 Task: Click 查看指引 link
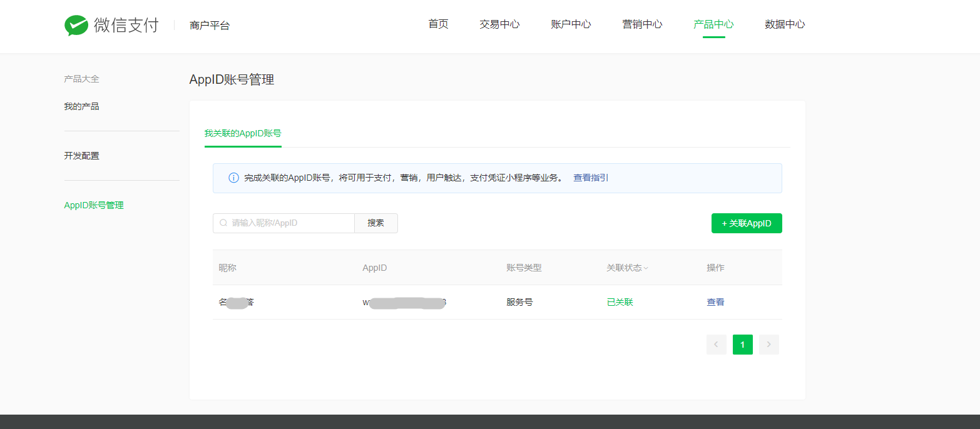591,178
